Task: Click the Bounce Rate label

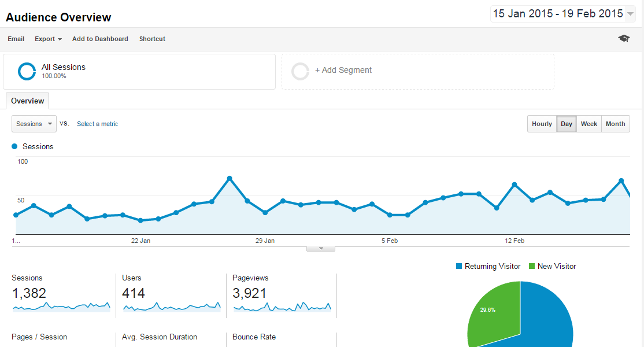Action: (x=254, y=337)
